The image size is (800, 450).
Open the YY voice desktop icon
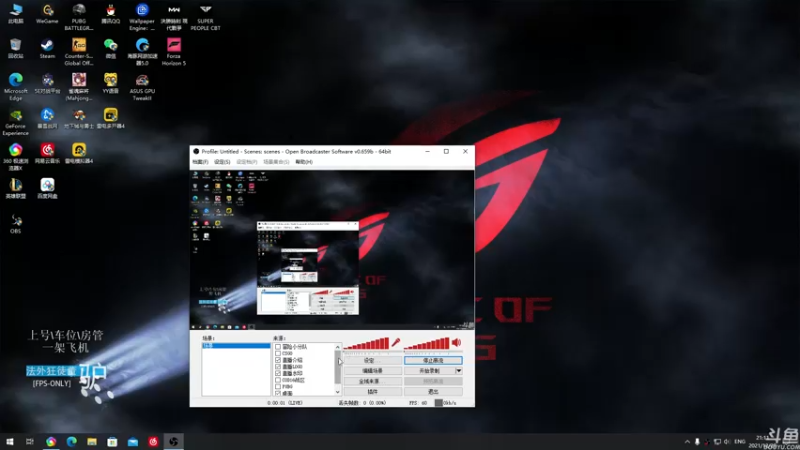110,84
